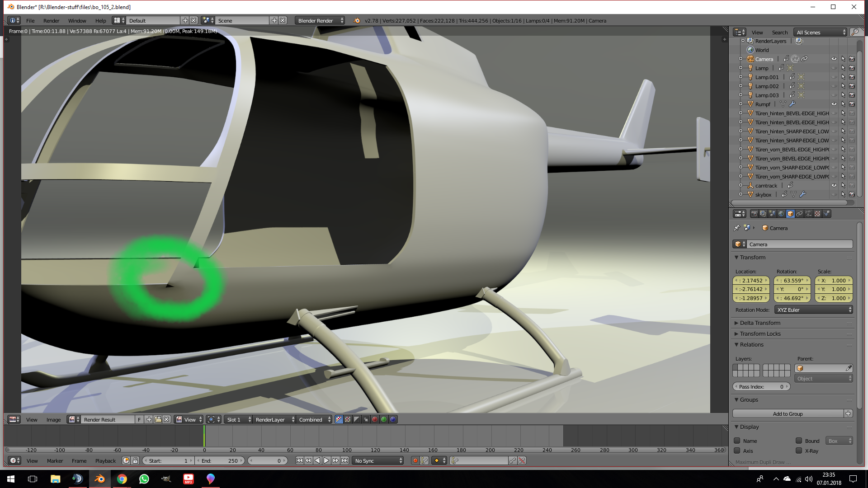Open the Image menu in the image editor
Image resolution: width=868 pixels, height=488 pixels.
(53, 419)
